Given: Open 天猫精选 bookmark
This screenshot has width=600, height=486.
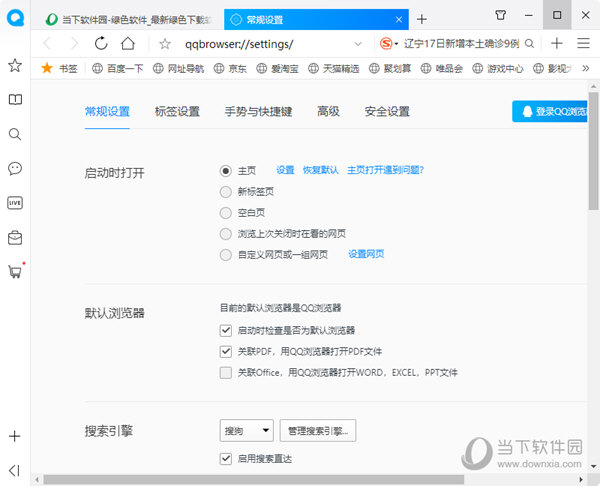Looking at the screenshot, I should click(334, 68).
